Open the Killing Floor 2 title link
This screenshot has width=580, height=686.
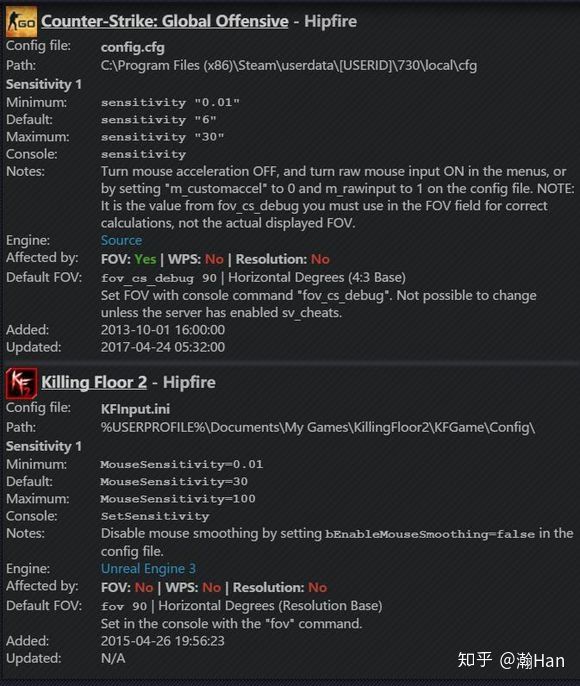[x=94, y=382]
